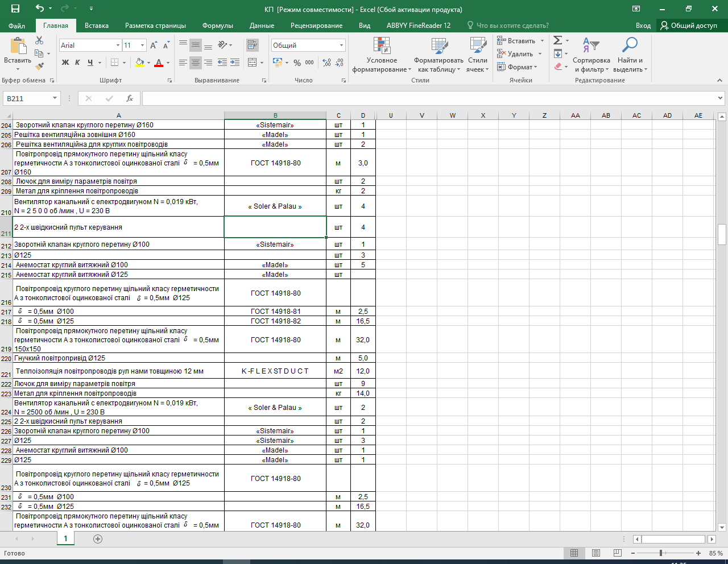Change the text orientation

(223, 45)
